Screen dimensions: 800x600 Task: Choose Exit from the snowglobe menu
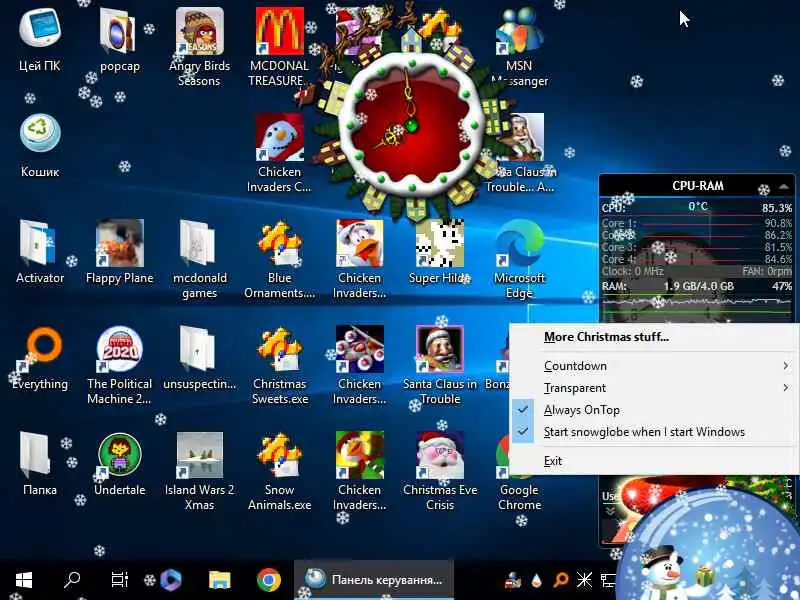click(655, 461)
